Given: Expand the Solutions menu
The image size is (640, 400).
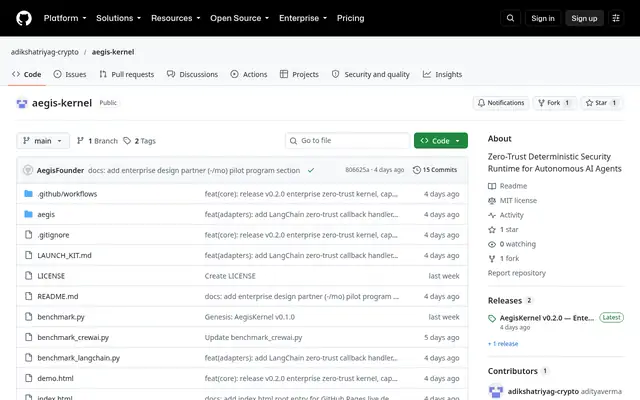Looking at the screenshot, I should coord(118,18).
